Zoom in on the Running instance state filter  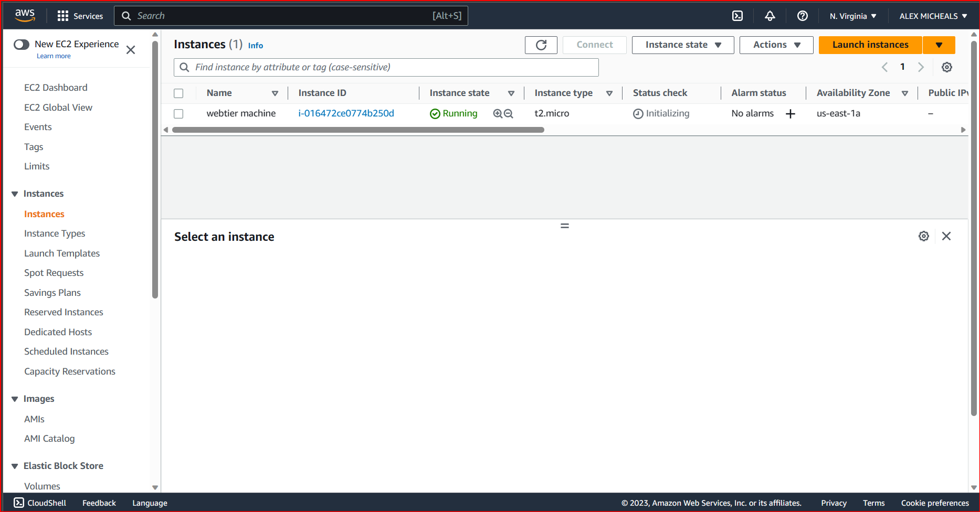pyautogui.click(x=498, y=113)
